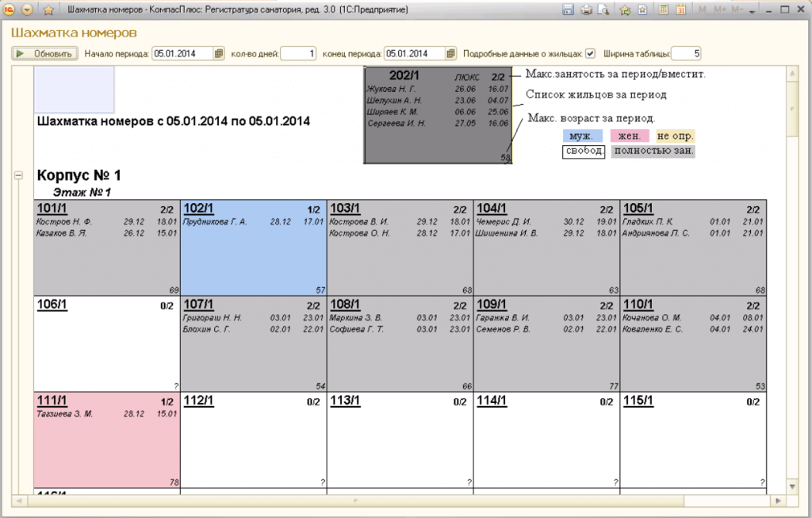
Task: Open room 106/1 link
Action: (x=52, y=304)
